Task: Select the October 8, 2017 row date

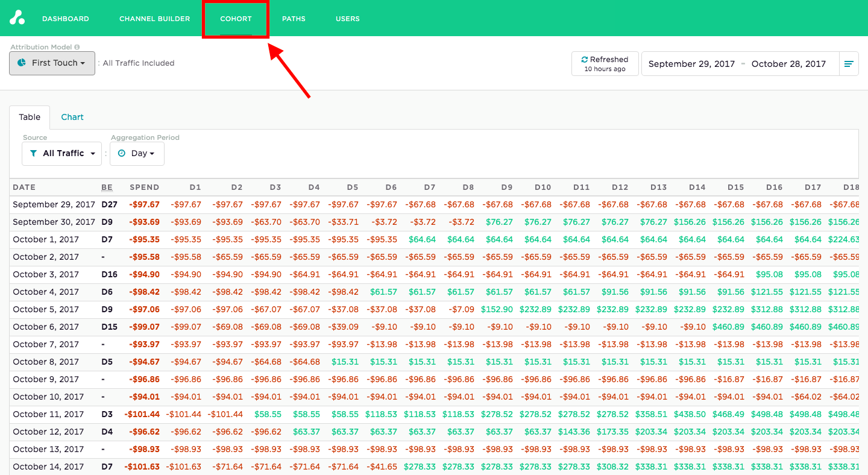Action: (46, 362)
